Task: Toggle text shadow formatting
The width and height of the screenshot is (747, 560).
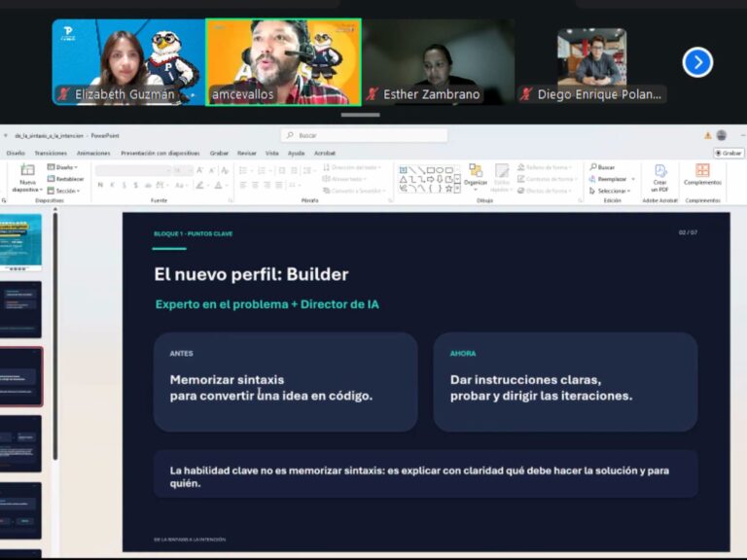Action: tap(136, 185)
